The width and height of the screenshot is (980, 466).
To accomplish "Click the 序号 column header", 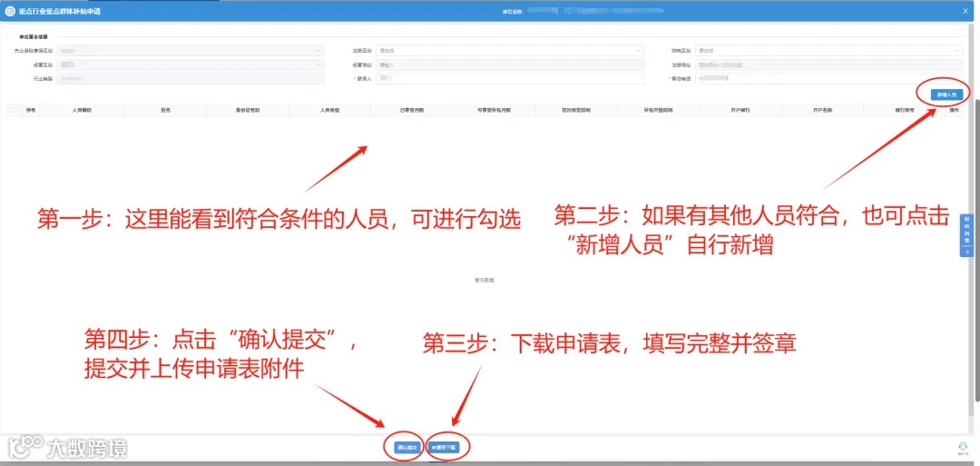I will [x=31, y=110].
